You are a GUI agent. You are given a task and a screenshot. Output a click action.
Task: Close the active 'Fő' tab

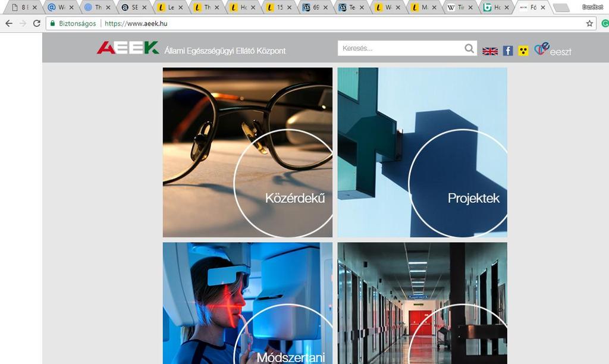point(543,7)
